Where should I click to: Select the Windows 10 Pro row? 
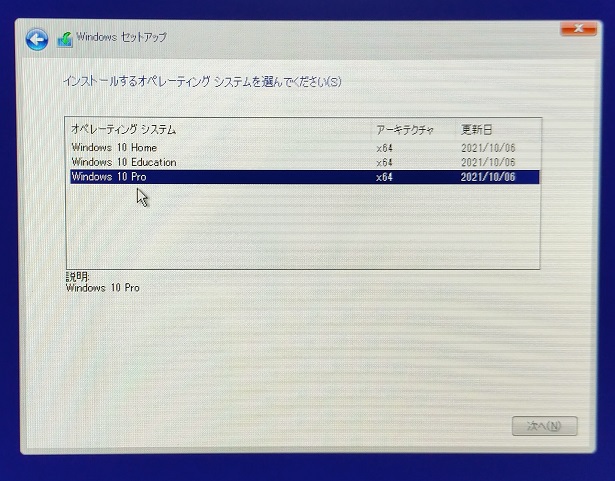305,177
